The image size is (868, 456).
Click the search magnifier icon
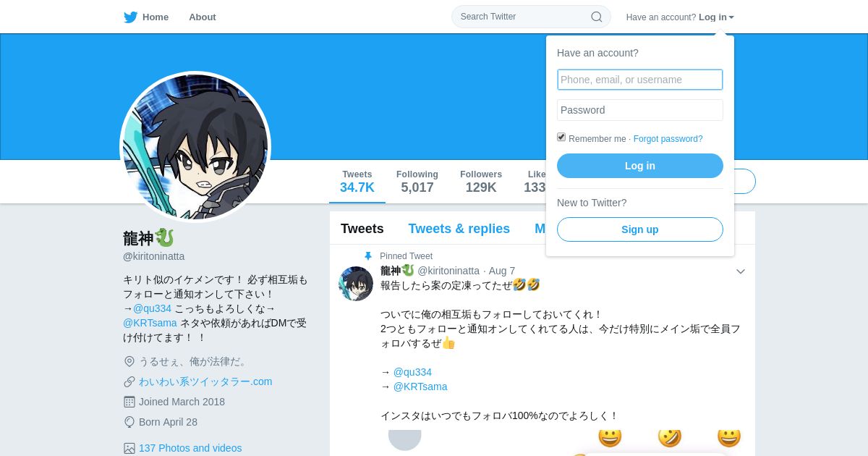[597, 17]
